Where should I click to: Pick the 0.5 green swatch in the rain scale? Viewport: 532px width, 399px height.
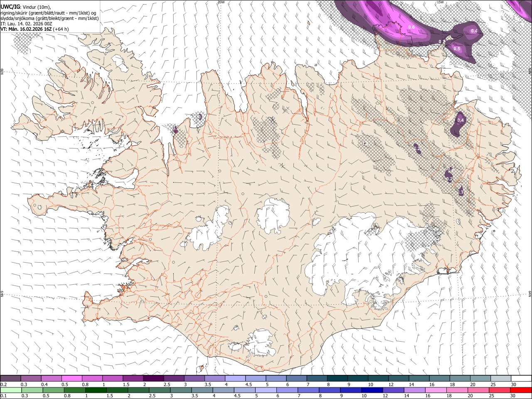(x=54, y=390)
